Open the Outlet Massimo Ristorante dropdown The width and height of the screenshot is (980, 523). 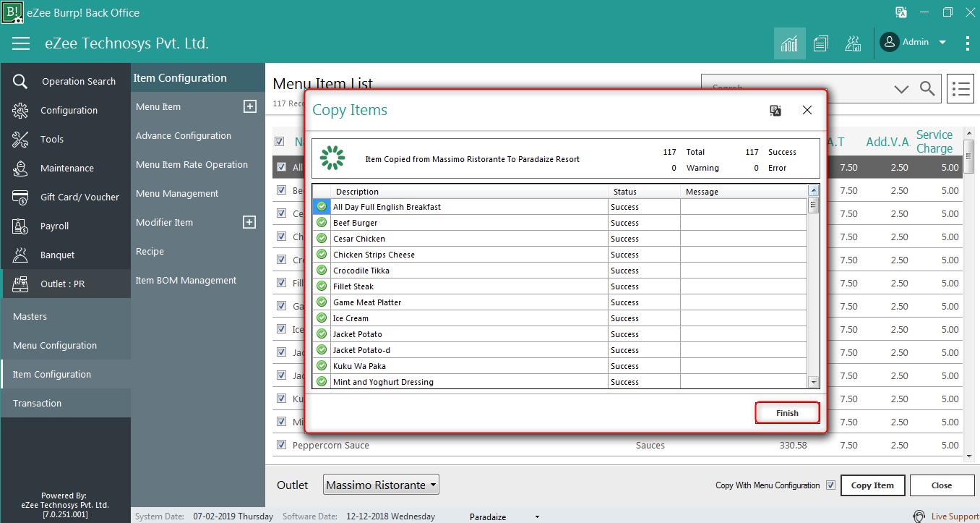tap(381, 485)
